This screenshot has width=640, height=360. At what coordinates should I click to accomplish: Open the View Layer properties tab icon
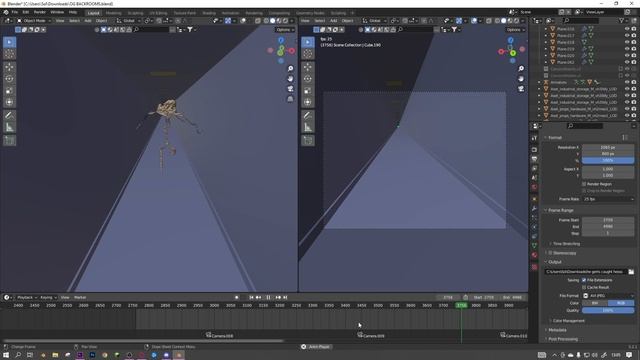tap(534, 169)
